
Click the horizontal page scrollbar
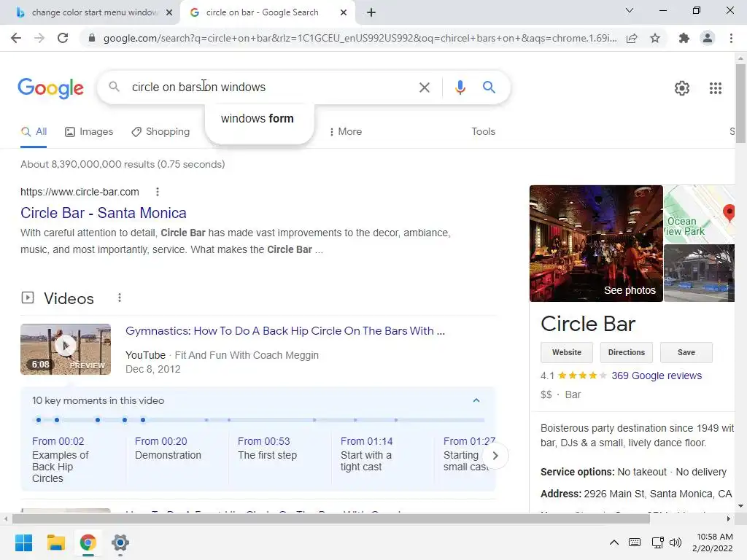331,518
